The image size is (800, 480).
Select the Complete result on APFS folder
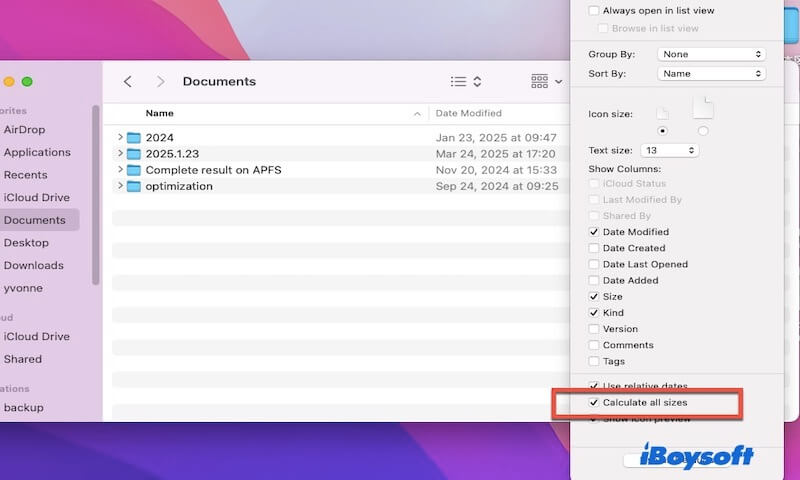pos(213,170)
